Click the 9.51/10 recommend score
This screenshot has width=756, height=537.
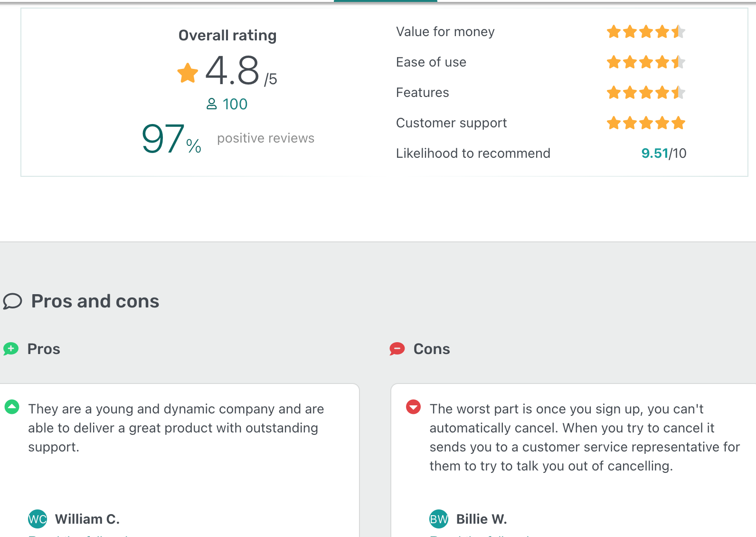[663, 153]
